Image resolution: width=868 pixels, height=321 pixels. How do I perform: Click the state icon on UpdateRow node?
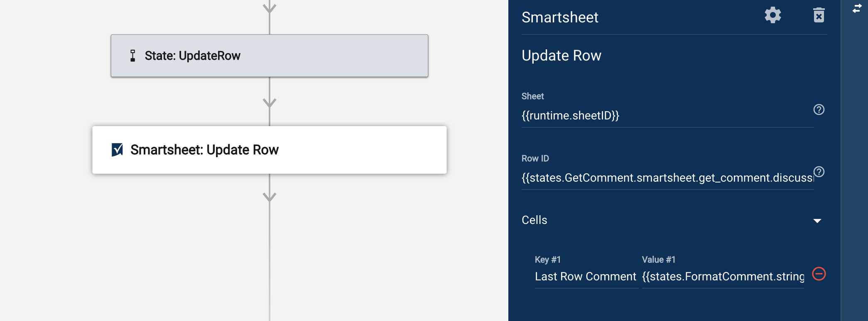[133, 56]
